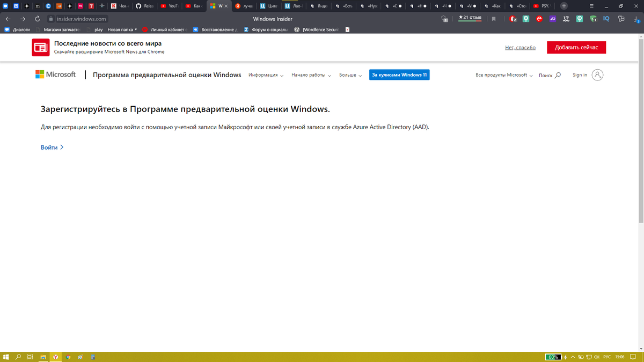Open Windows taskbar search

[18, 357]
